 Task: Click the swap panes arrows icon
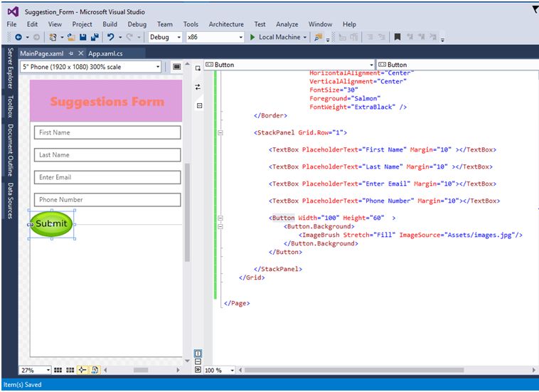(198, 87)
